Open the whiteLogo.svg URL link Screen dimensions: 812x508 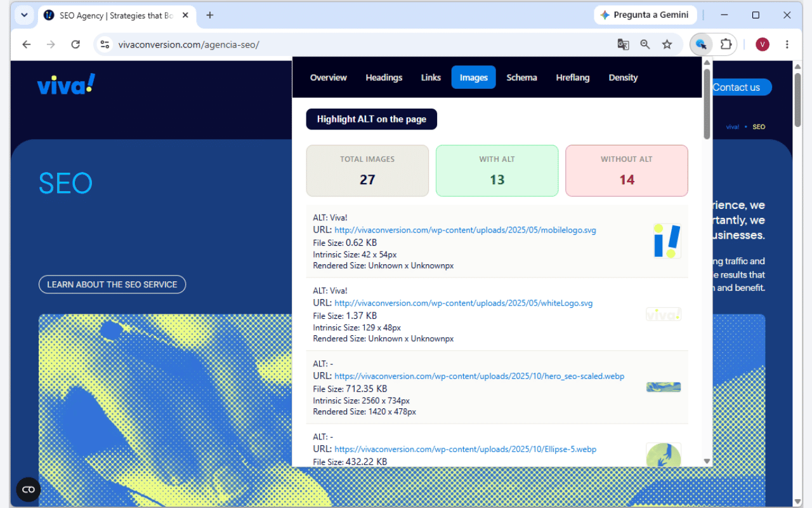click(463, 304)
